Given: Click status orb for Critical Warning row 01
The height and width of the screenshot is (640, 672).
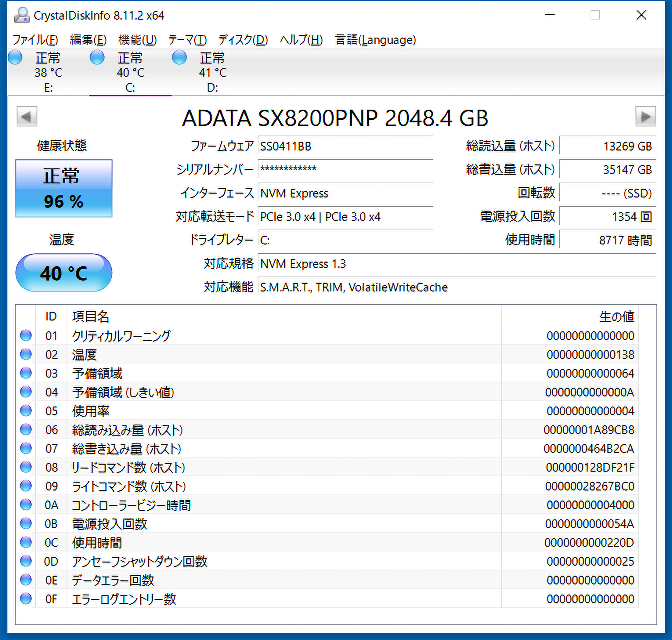Looking at the screenshot, I should coord(26,336).
